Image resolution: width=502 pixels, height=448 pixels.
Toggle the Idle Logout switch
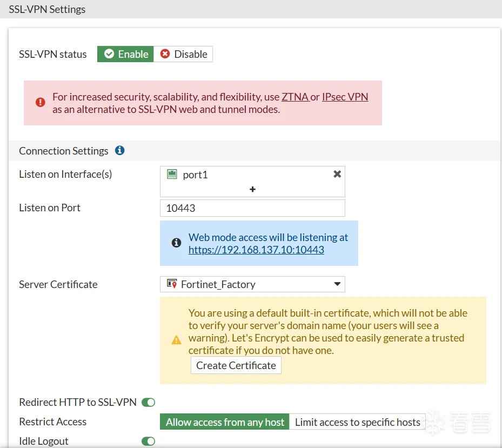[x=148, y=441]
